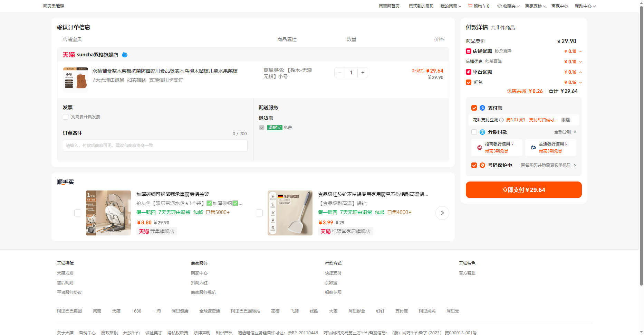Open 阿里巴巴集团 footer link
Image resolution: width=644 pixels, height=335 pixels.
point(69,311)
